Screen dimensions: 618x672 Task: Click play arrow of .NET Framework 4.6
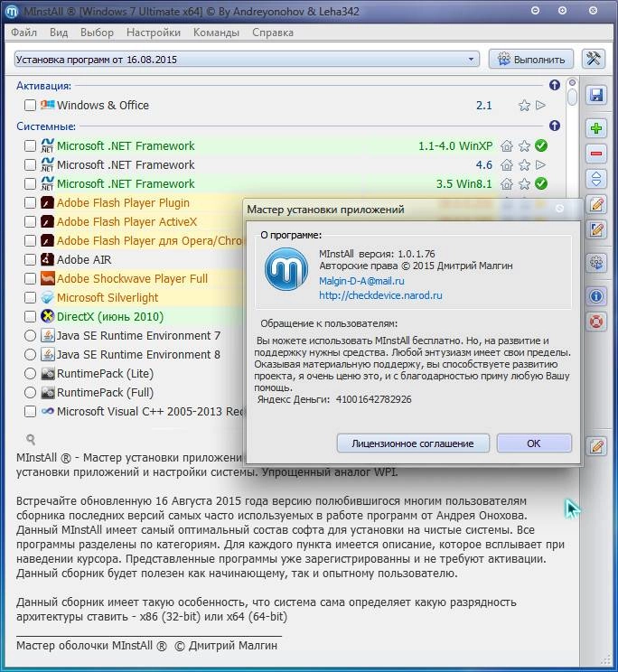541,164
